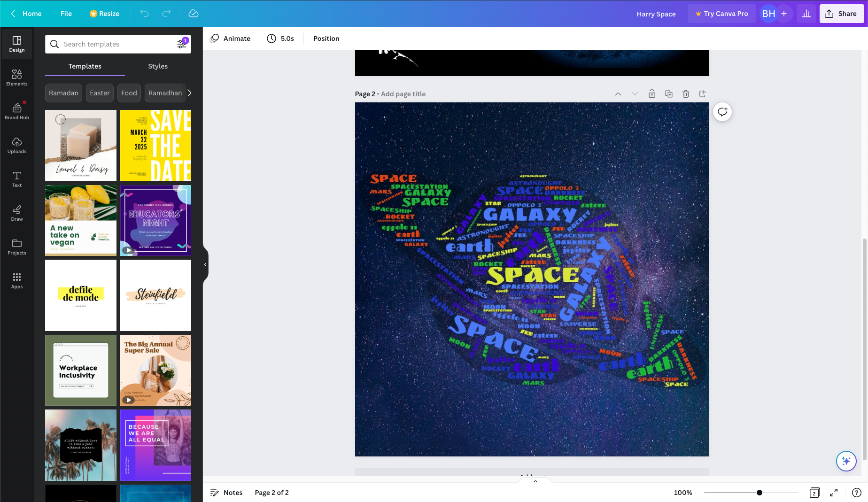Check cloud save status icon
This screenshot has width=868, height=502.
pyautogui.click(x=194, y=14)
